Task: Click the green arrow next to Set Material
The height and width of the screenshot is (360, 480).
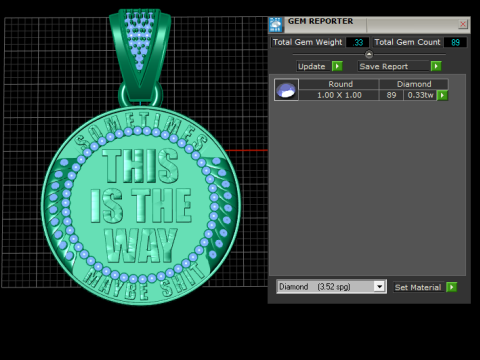Action: pyautogui.click(x=451, y=287)
